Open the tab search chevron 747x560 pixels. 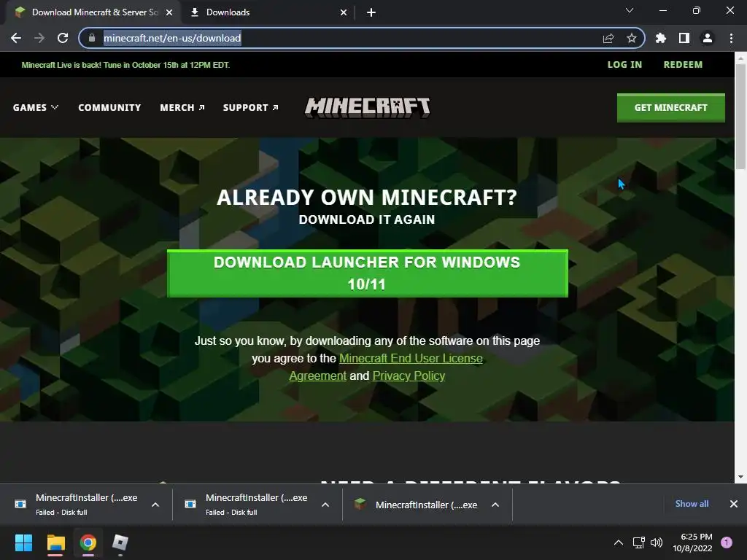[x=630, y=10]
